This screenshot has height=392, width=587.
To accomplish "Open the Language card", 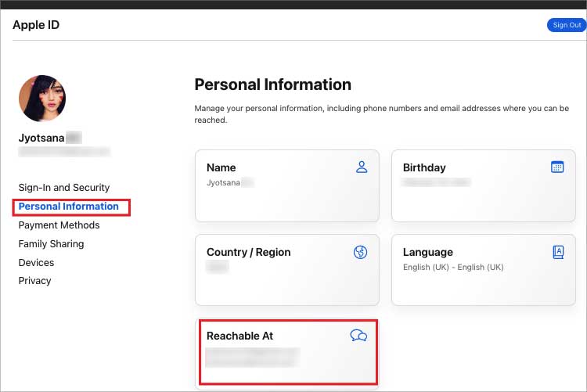I will [483, 270].
